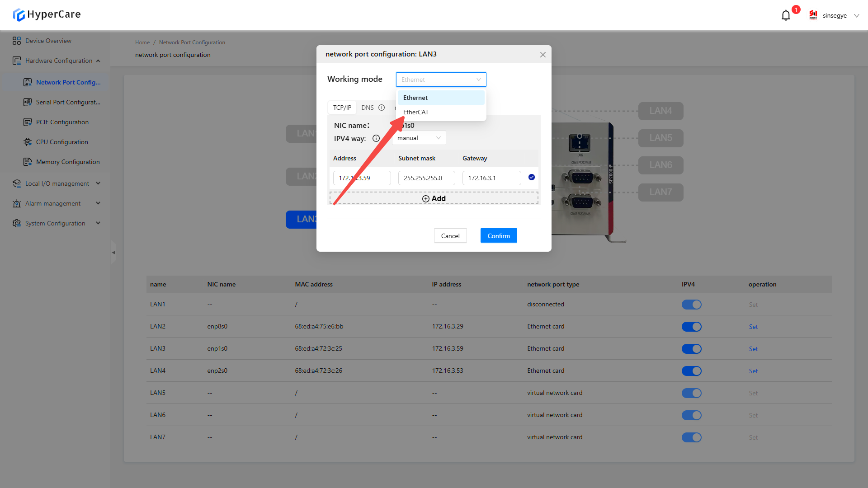Open Memory Configuration page
Screen dimensions: 868x488
(68, 162)
